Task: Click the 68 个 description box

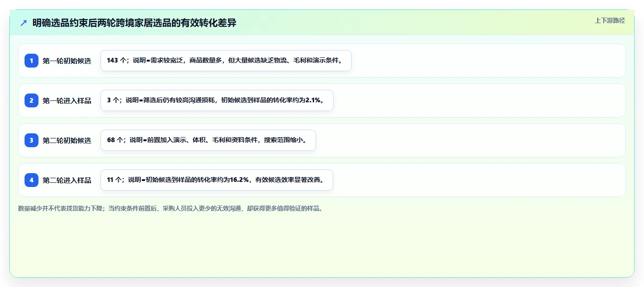Action: 208,140
